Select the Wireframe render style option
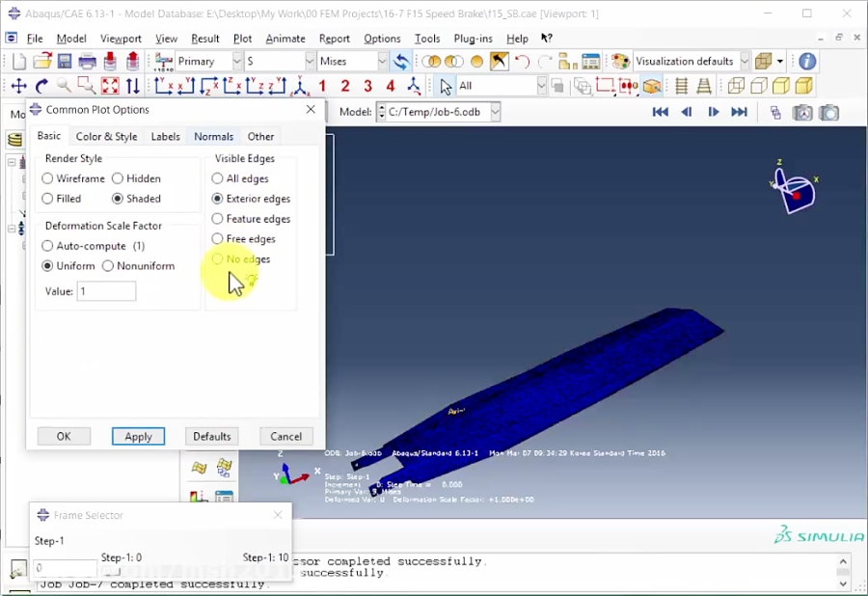868x596 pixels. click(x=47, y=178)
